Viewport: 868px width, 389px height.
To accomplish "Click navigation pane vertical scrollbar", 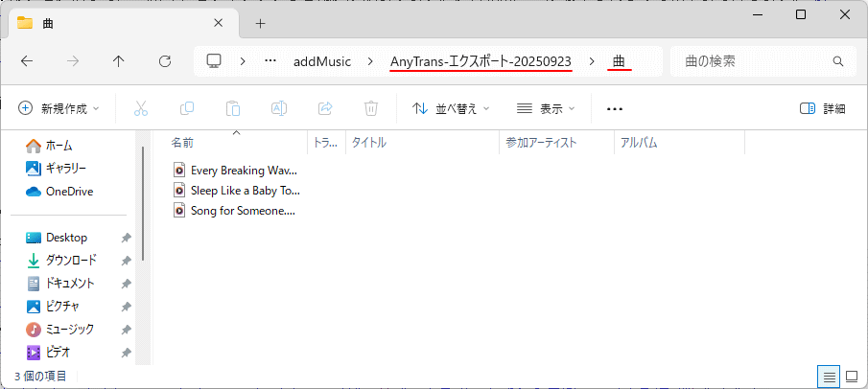I will click(x=143, y=204).
